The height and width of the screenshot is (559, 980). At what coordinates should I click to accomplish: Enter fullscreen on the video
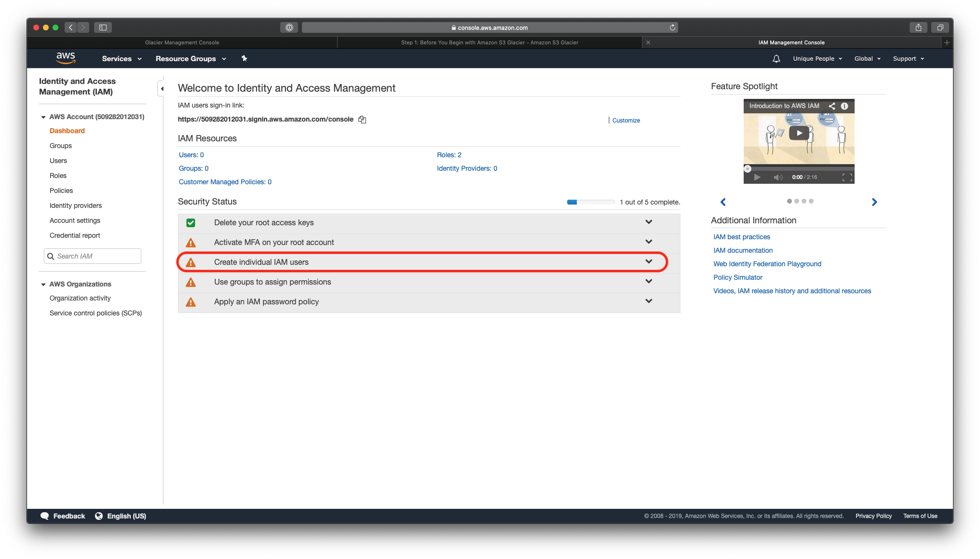pos(847,177)
